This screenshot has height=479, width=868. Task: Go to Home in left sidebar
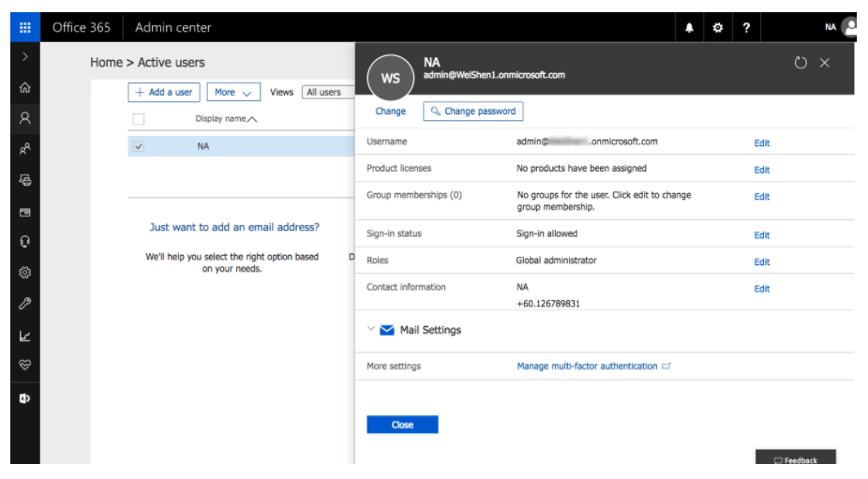click(25, 87)
